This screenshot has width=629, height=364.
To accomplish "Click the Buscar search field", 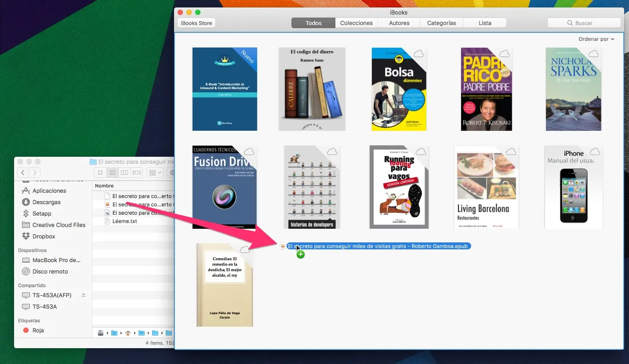I will pos(584,23).
